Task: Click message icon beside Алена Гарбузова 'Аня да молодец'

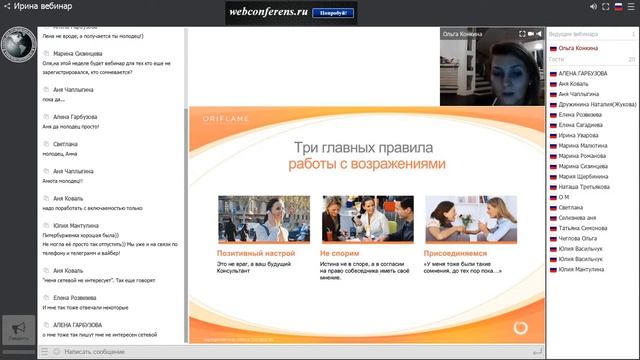Action: [x=46, y=116]
